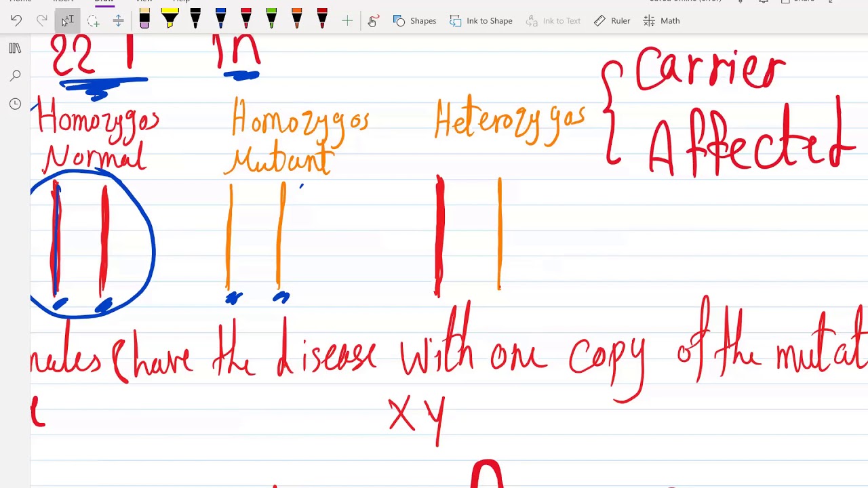Choose the Insert Space tool

pos(118,20)
